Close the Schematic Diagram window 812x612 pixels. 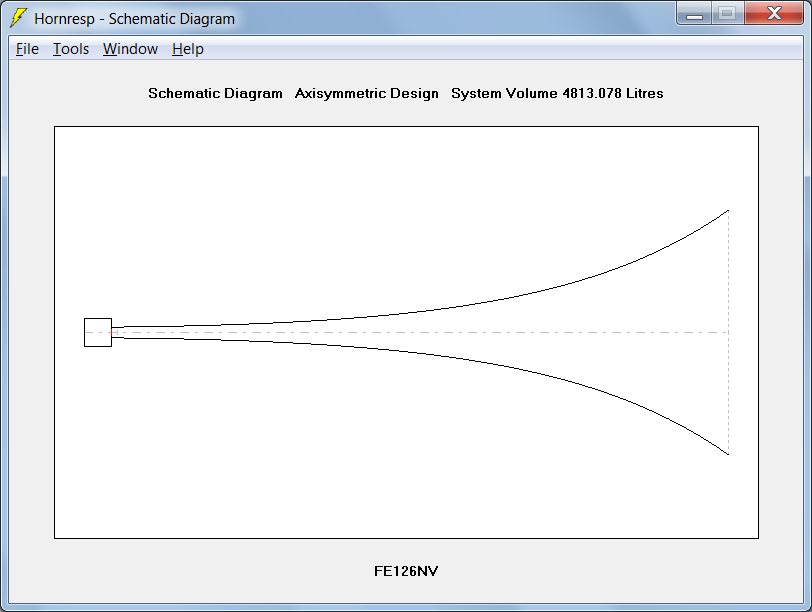(x=774, y=13)
